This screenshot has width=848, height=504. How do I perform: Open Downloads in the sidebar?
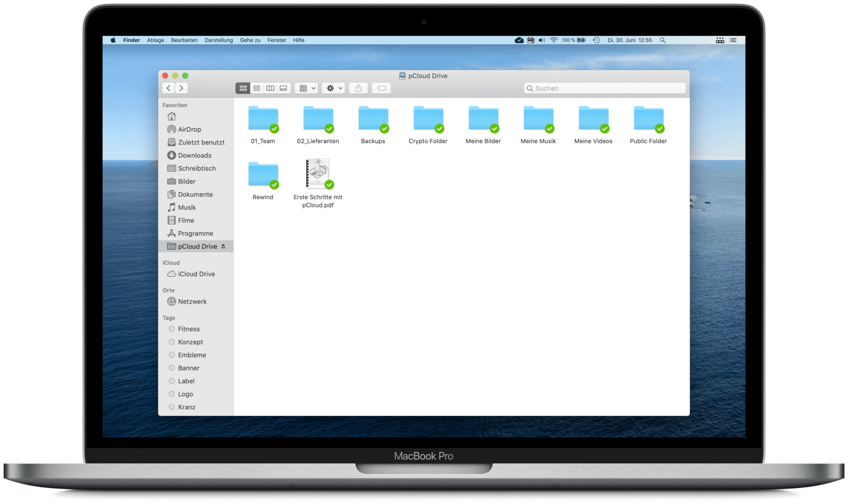tap(196, 155)
